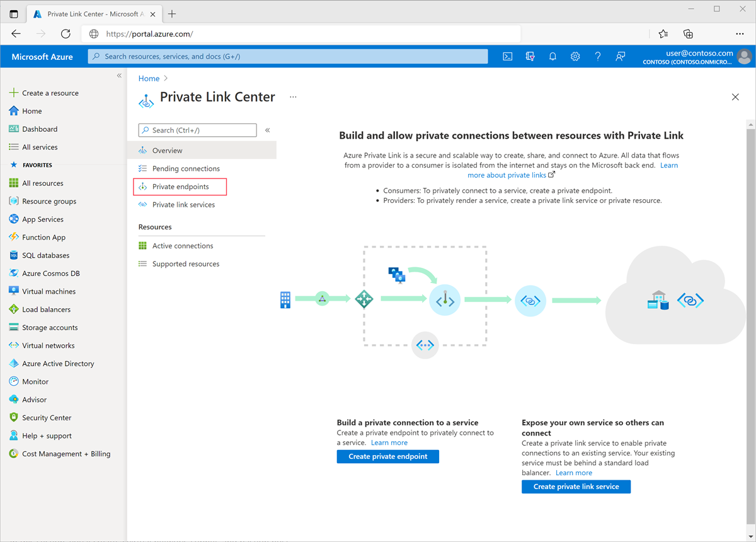Open the ellipsis next to Private Link Center title
This screenshot has height=542, width=756.
point(293,97)
